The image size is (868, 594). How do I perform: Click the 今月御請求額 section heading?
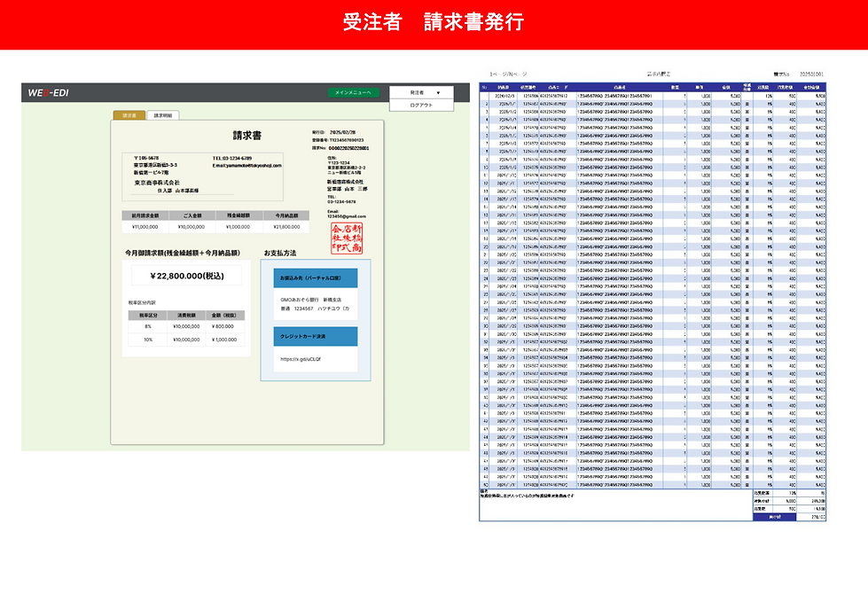click(183, 253)
